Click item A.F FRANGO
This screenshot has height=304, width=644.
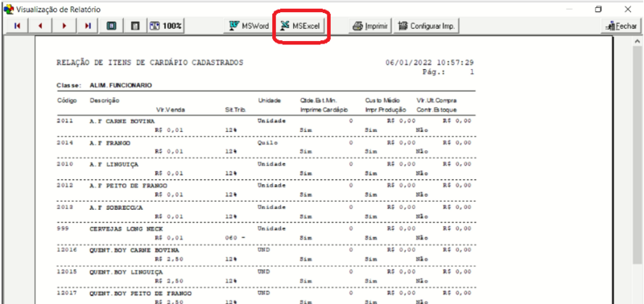point(109,143)
